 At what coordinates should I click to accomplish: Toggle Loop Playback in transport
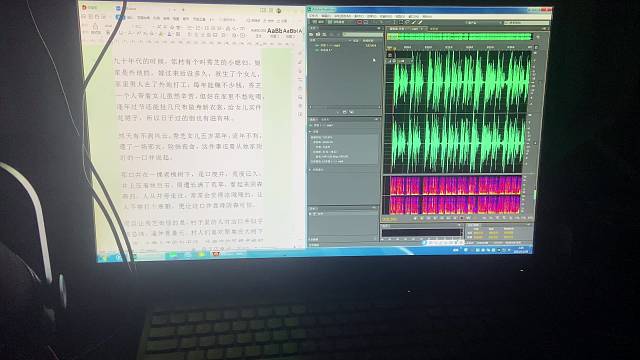(469, 218)
